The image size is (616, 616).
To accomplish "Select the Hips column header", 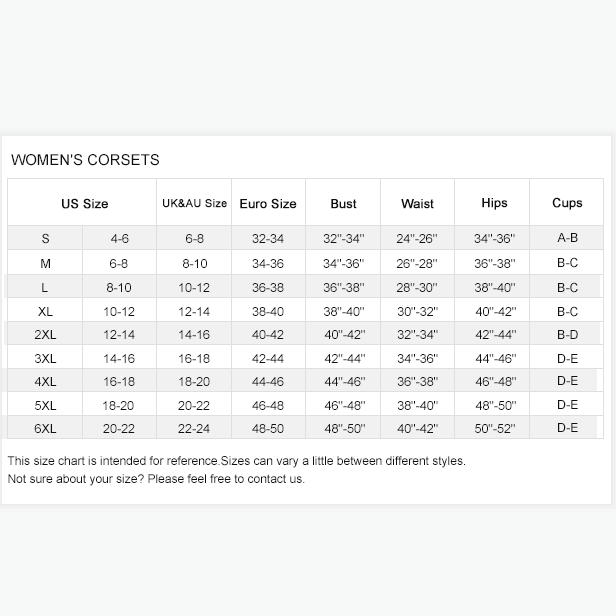I will 494,203.
